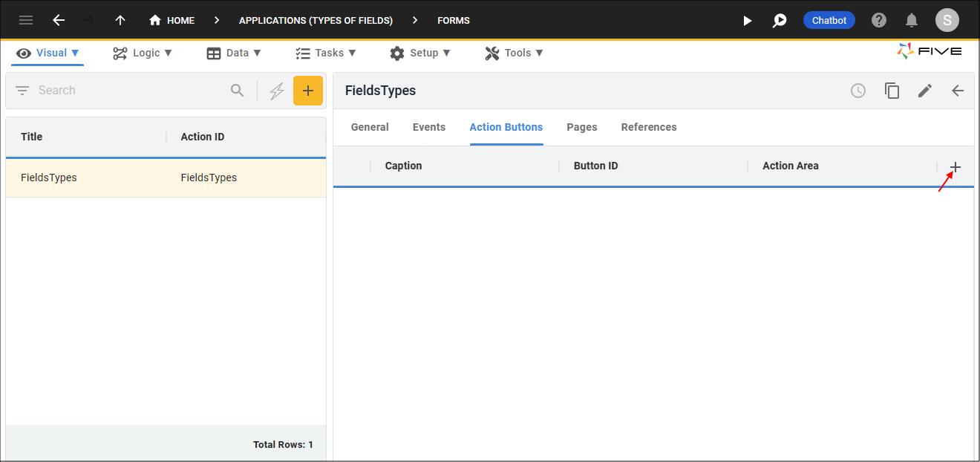
Task: Open the Data menu dropdown
Action: click(234, 53)
